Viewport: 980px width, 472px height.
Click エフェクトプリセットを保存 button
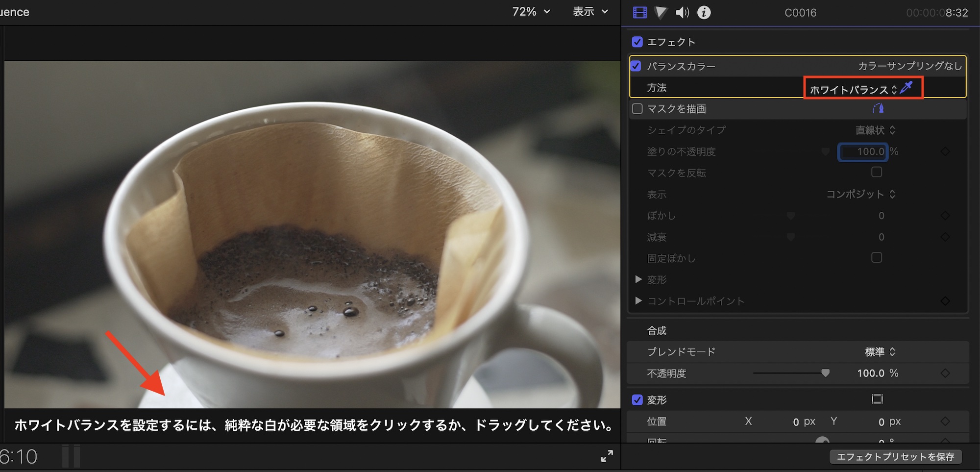(x=895, y=457)
